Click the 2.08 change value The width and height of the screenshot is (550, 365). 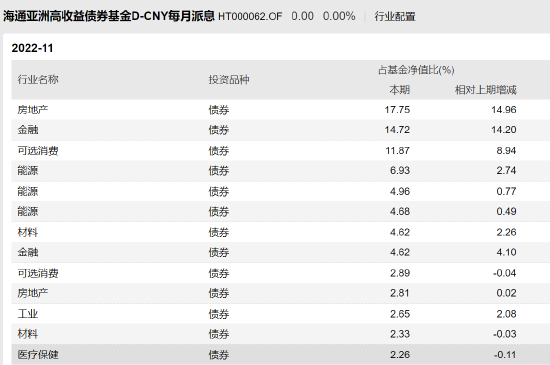[x=506, y=314]
